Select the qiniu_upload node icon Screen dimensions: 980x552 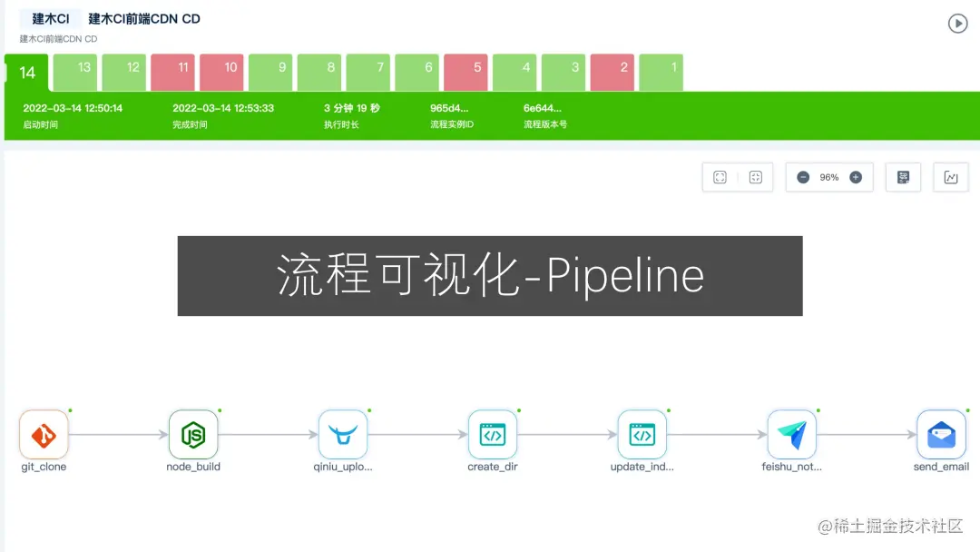[343, 435]
